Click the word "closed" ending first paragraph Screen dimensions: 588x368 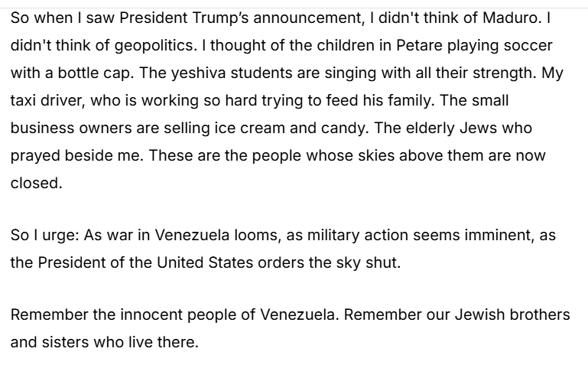34,183
